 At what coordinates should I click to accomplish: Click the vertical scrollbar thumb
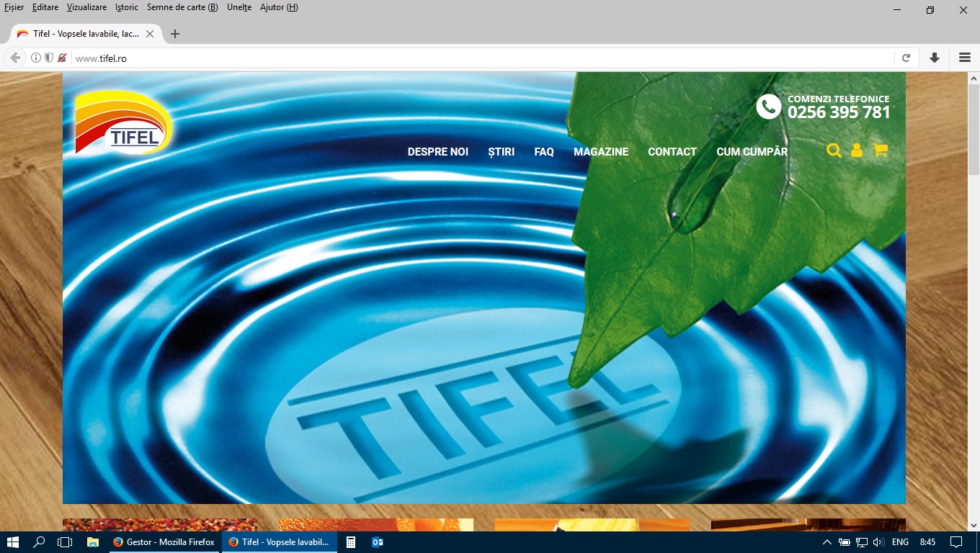[974, 130]
